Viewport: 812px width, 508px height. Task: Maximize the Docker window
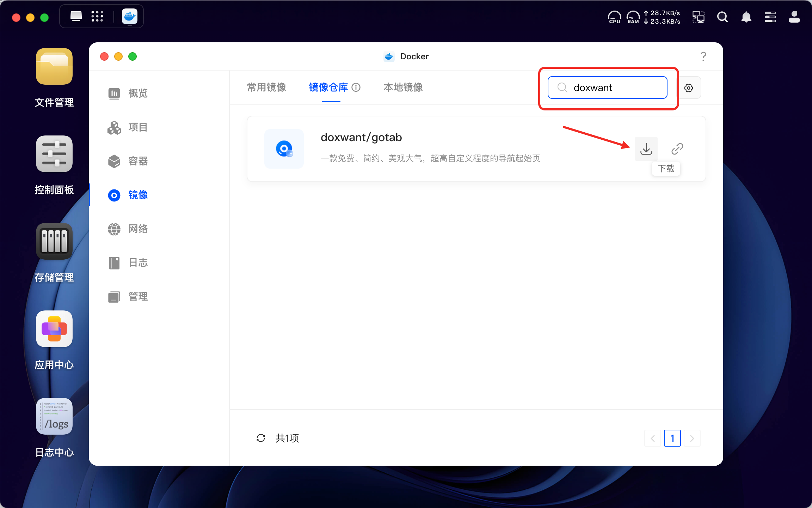133,56
